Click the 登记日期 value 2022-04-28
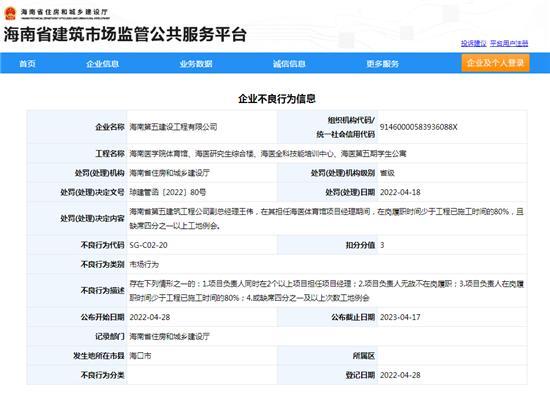 pyautogui.click(x=400, y=375)
